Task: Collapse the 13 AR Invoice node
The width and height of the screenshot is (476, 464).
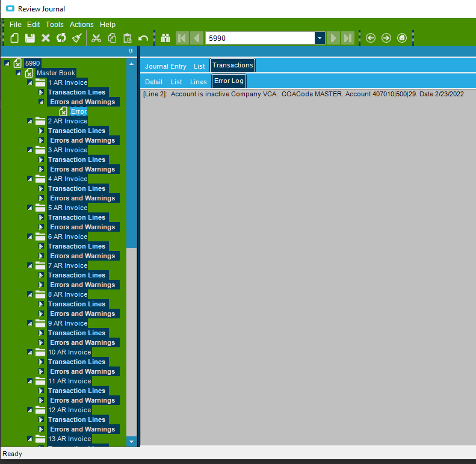Action: click(x=29, y=439)
